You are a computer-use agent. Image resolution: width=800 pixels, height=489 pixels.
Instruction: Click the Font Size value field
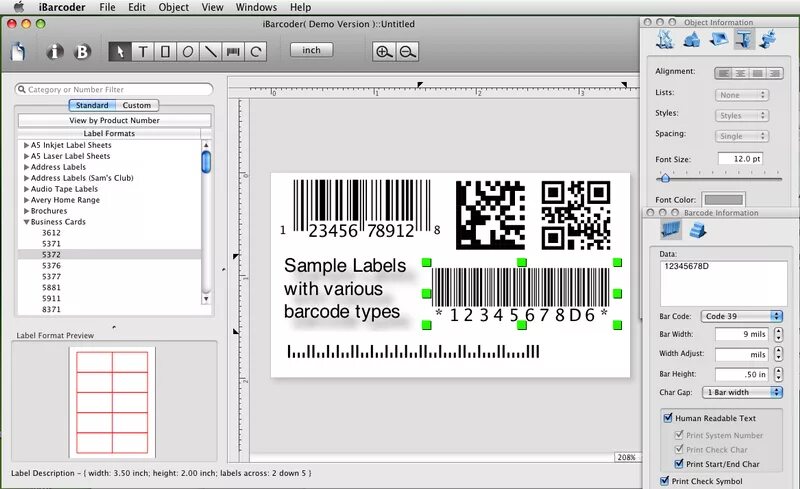(740, 159)
